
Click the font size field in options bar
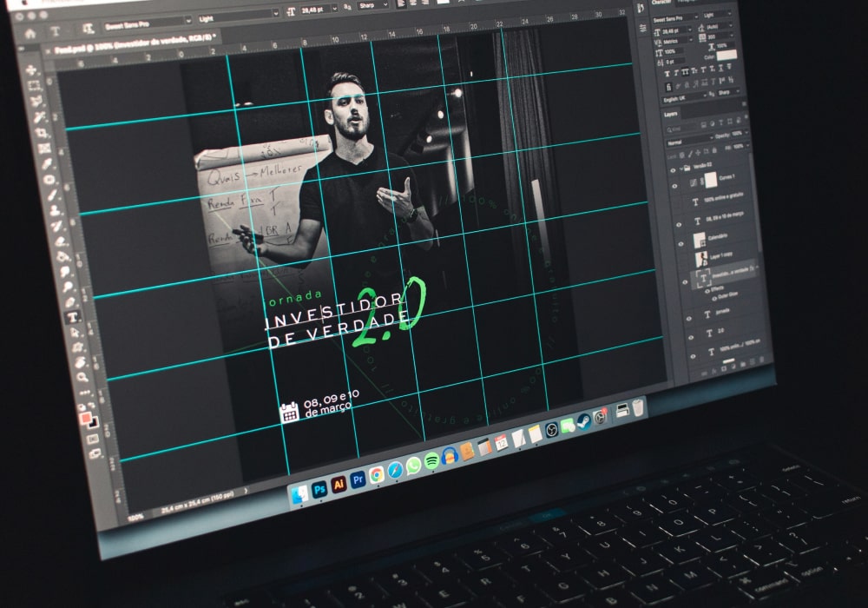pos(317,10)
